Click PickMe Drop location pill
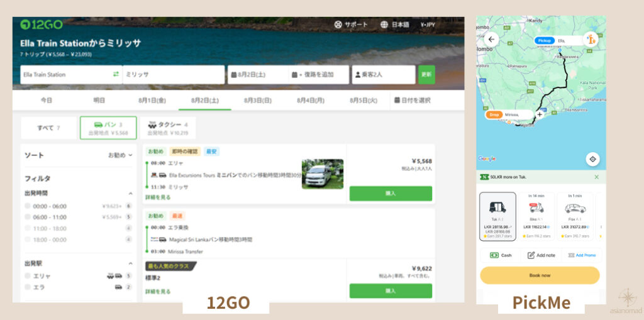This screenshot has width=644, height=320. 494,114
